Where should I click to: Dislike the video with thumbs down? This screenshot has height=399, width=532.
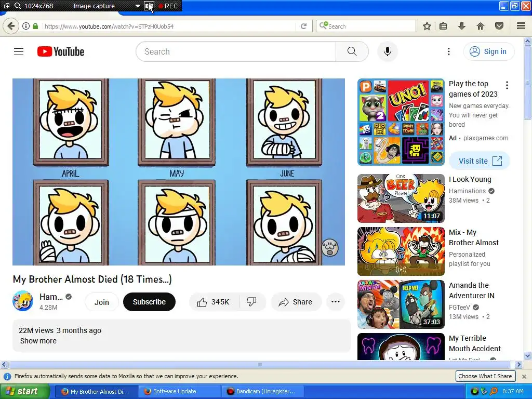click(252, 302)
